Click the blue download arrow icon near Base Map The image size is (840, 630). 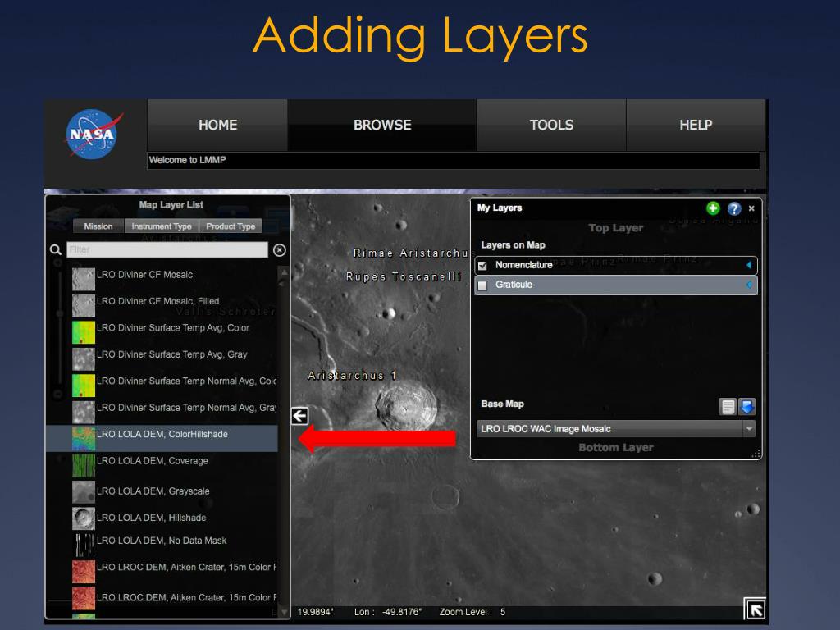[746, 406]
